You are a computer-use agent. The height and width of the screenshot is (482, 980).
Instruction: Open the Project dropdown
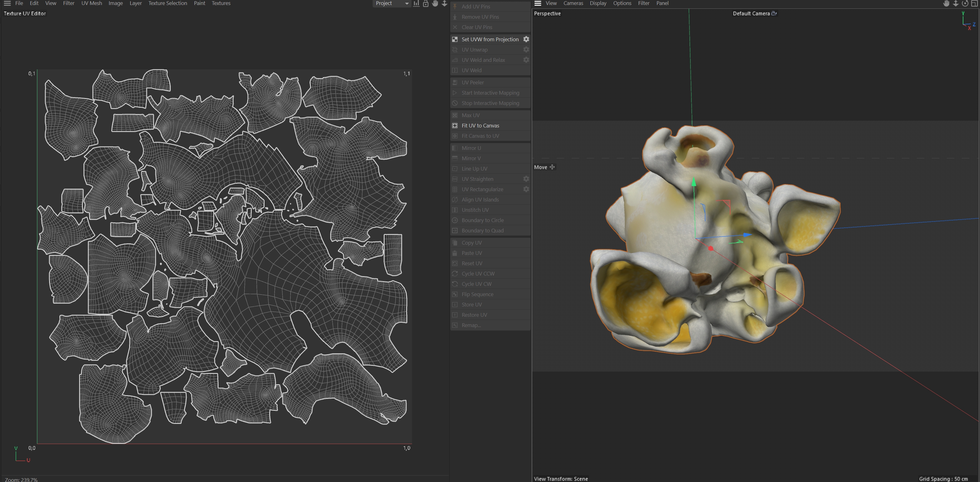click(x=391, y=3)
